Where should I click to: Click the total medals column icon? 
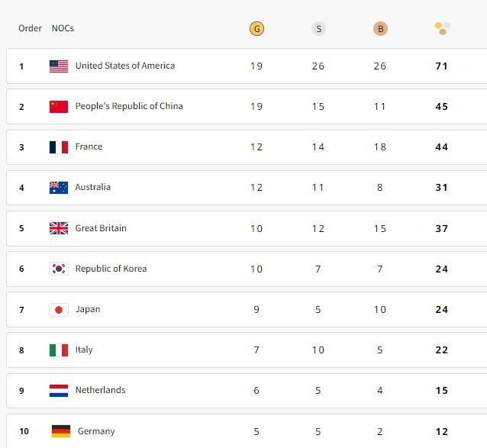pyautogui.click(x=442, y=29)
